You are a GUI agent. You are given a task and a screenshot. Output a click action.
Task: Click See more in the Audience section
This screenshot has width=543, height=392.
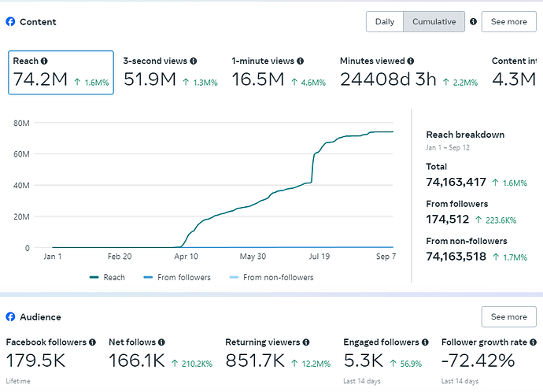(x=508, y=317)
